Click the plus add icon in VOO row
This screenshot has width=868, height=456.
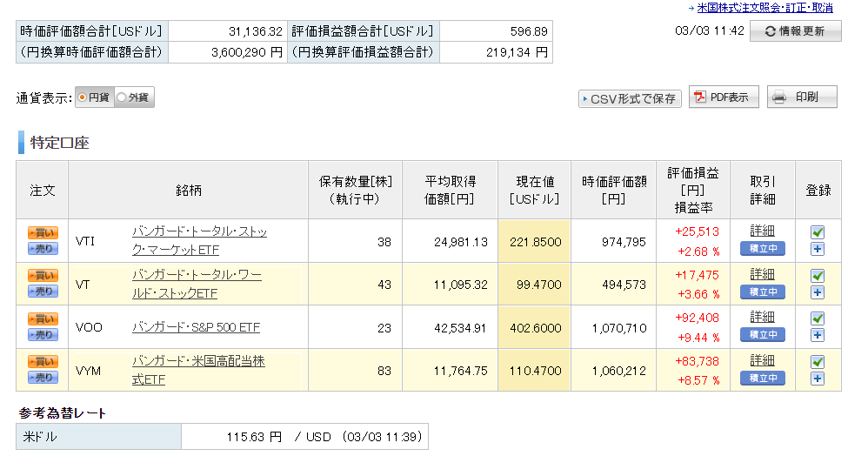coord(818,335)
